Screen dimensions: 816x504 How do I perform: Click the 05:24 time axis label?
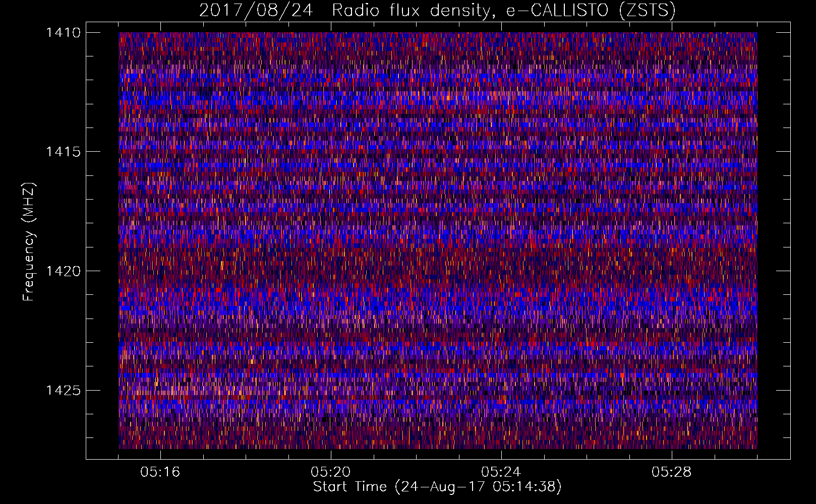[x=501, y=472]
